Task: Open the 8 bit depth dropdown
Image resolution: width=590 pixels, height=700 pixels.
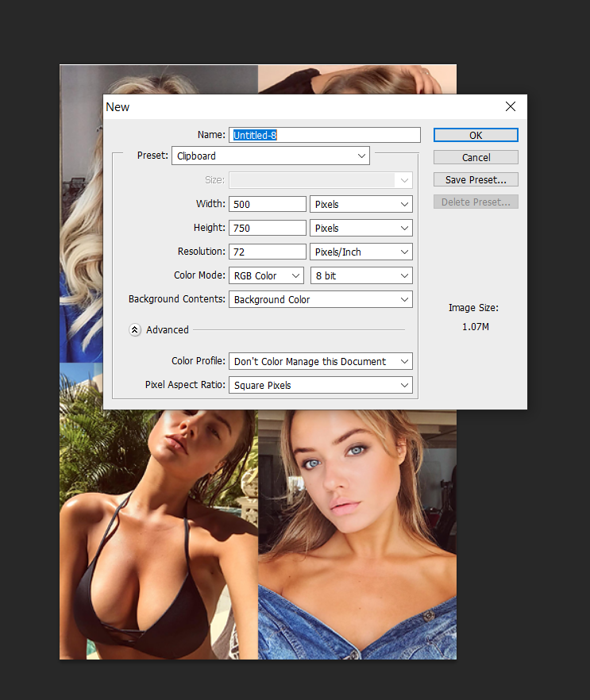Action: tap(361, 276)
